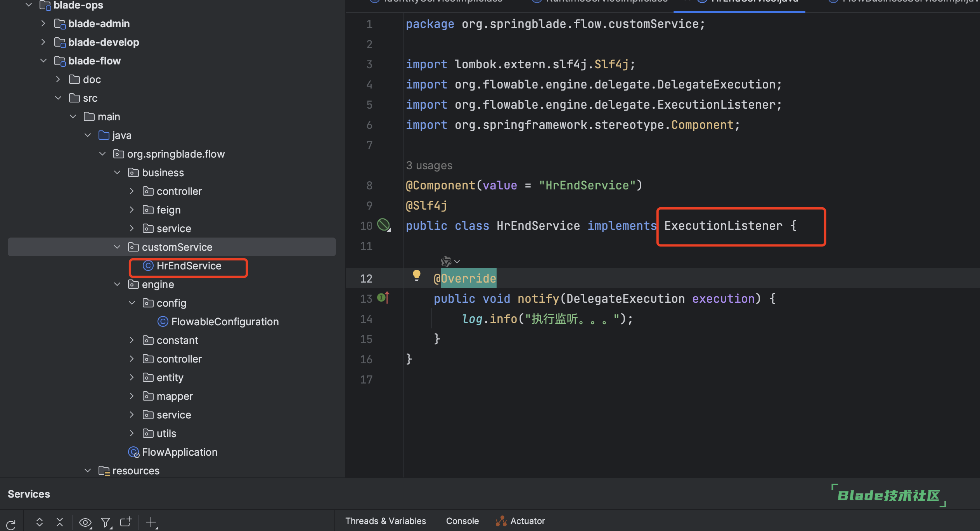Switch to the Actuator tab label

(528, 521)
